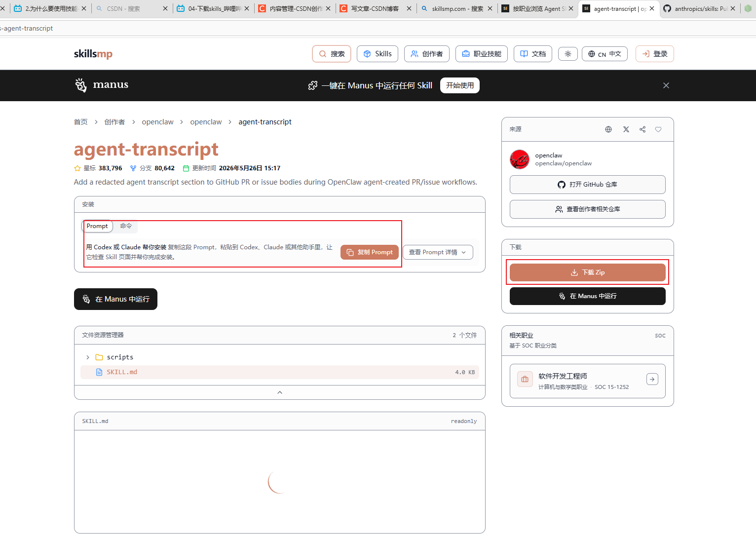Switch to the 按职业浏览 Agent browser tab
Screen dimensions: 756x539
point(538,8)
